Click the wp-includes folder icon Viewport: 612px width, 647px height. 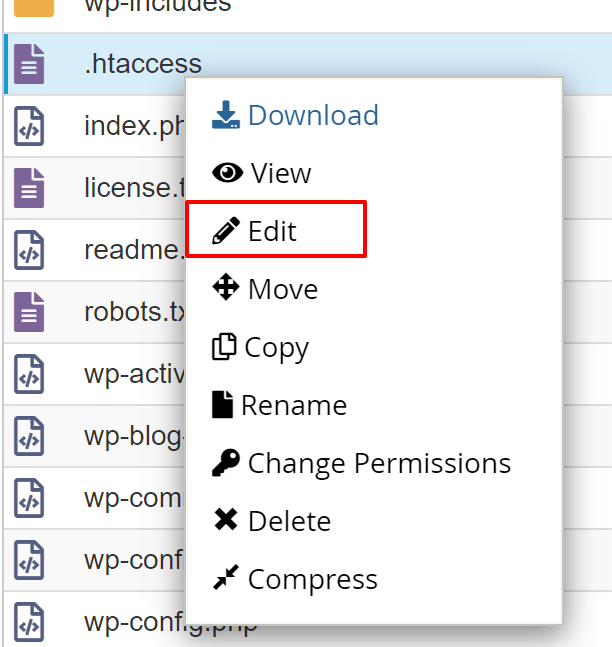click(33, 6)
